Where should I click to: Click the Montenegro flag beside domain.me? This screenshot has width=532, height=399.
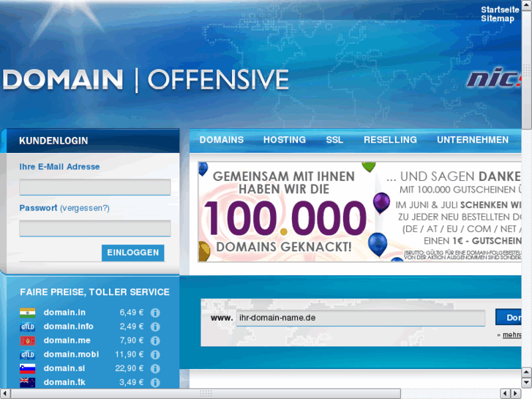[x=28, y=340]
